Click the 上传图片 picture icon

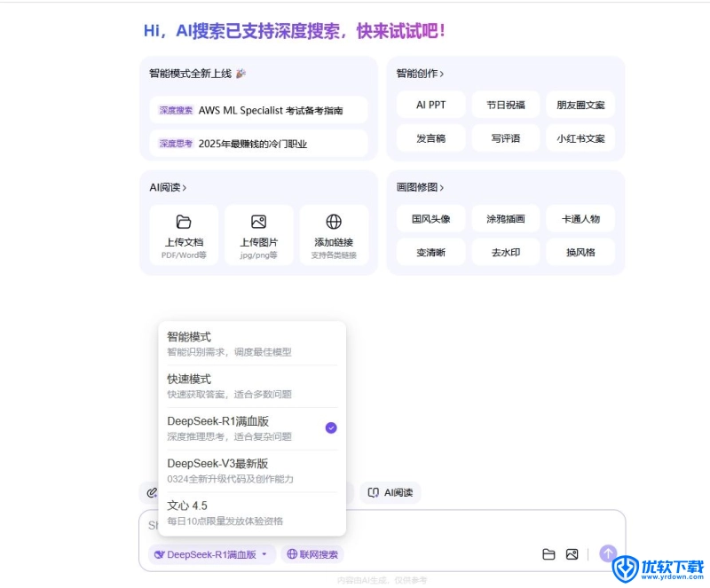(258, 220)
